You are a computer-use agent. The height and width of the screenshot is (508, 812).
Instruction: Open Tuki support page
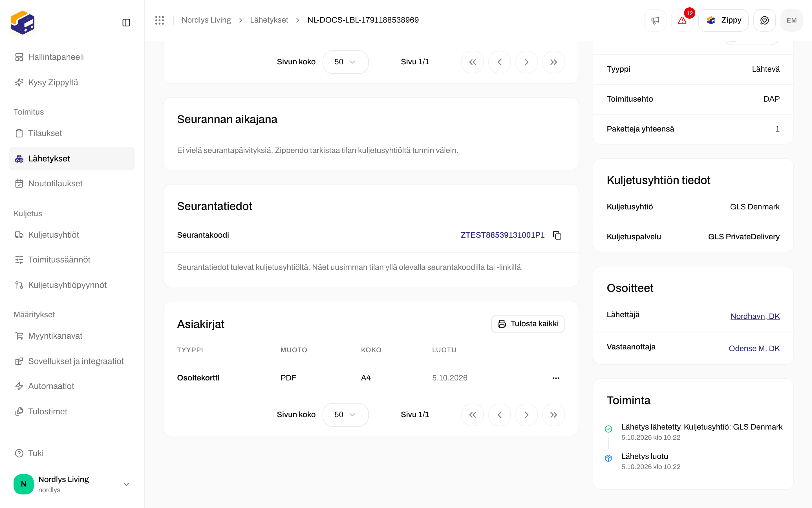(x=72, y=453)
